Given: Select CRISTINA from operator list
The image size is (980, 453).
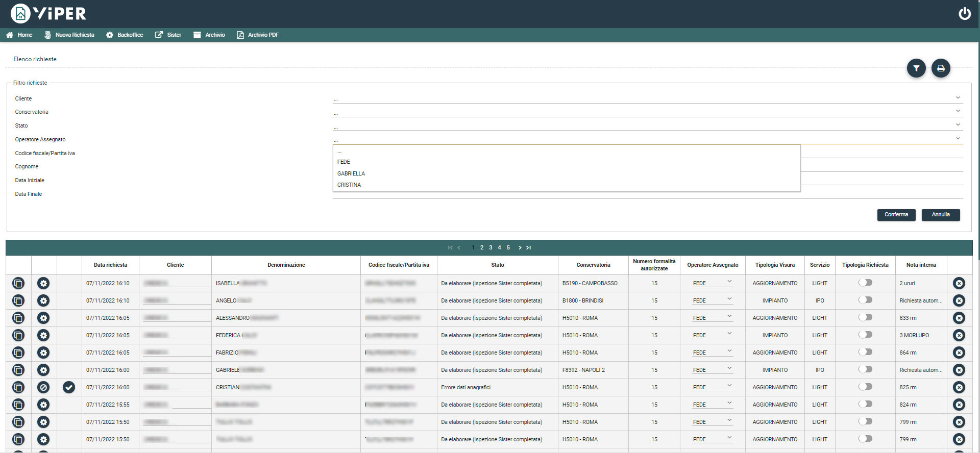Looking at the screenshot, I should pyautogui.click(x=567, y=185).
